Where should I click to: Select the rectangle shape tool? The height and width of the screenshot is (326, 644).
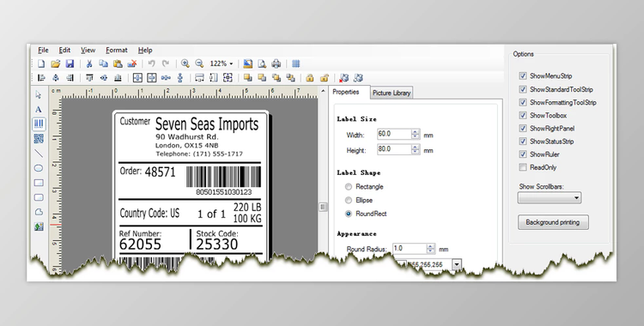coord(39,183)
